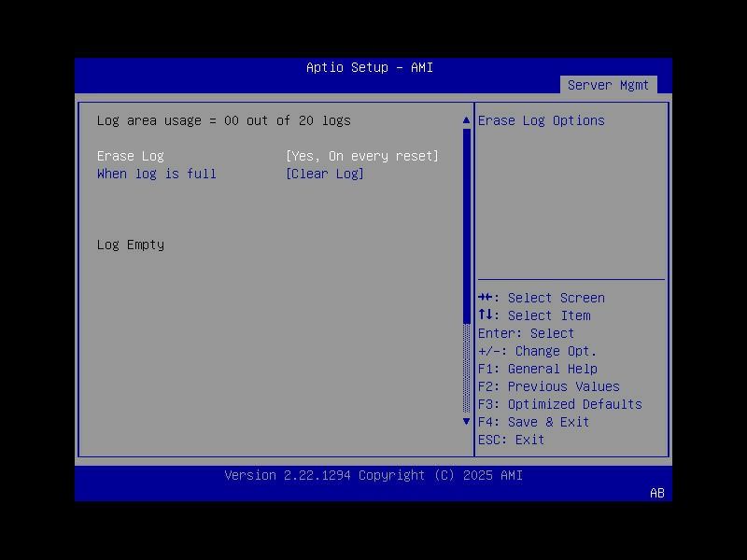Click the Log Empty label
The height and width of the screenshot is (560, 747).
click(x=130, y=245)
